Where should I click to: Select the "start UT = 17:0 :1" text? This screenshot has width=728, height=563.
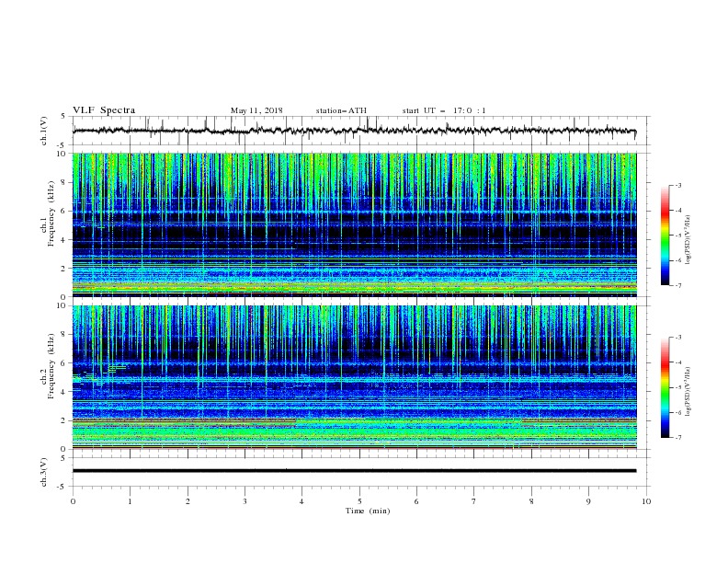click(x=444, y=110)
